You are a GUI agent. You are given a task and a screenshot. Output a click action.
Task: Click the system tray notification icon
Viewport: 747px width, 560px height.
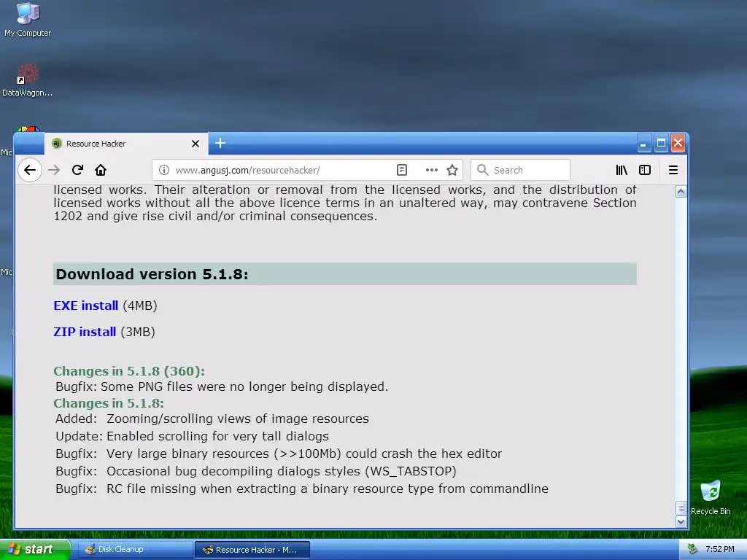click(692, 549)
